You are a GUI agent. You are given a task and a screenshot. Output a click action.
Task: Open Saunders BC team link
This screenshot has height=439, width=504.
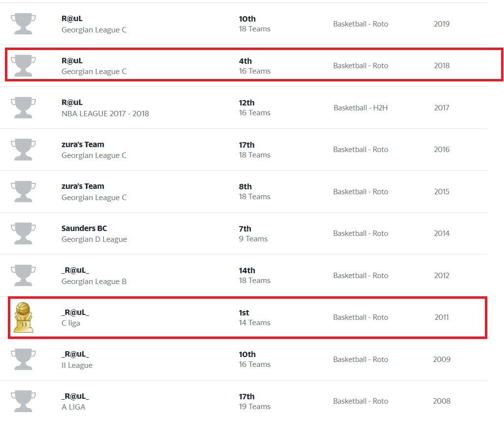pyautogui.click(x=84, y=229)
